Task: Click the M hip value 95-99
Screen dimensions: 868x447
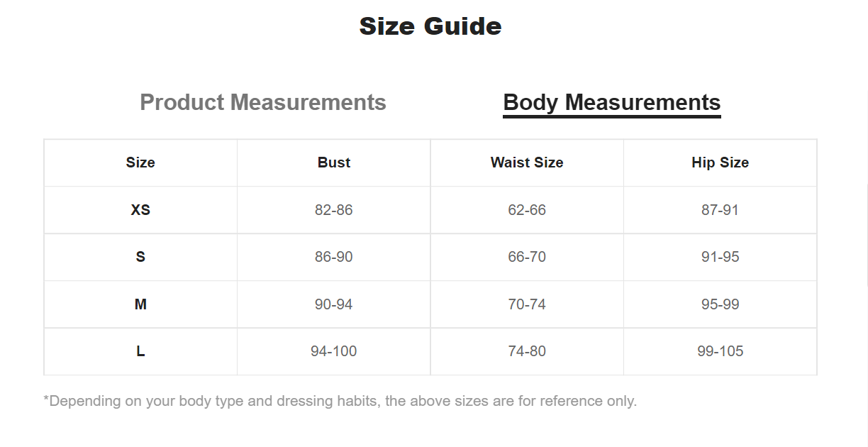Action: pos(720,304)
